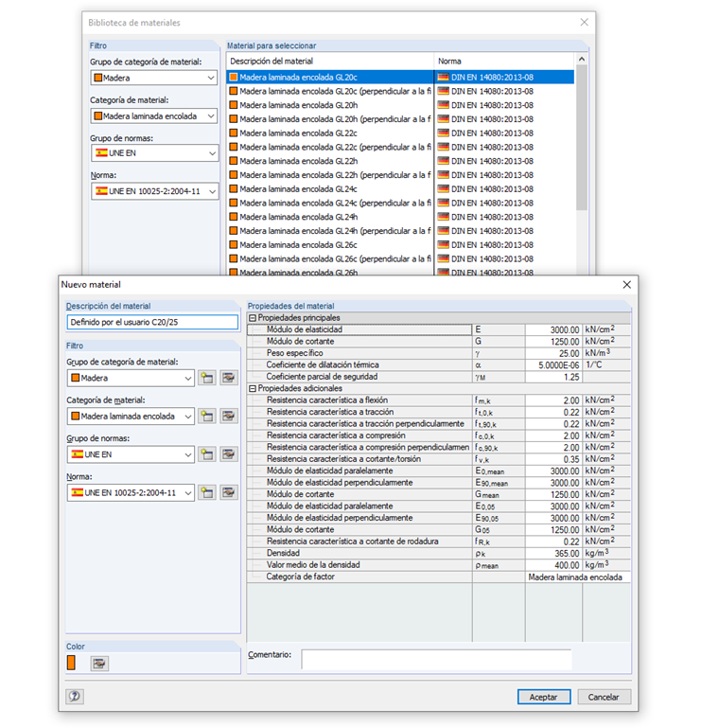Select Madera laminada encolada GL22c row
Screen dimensions: 719x728
point(400,133)
